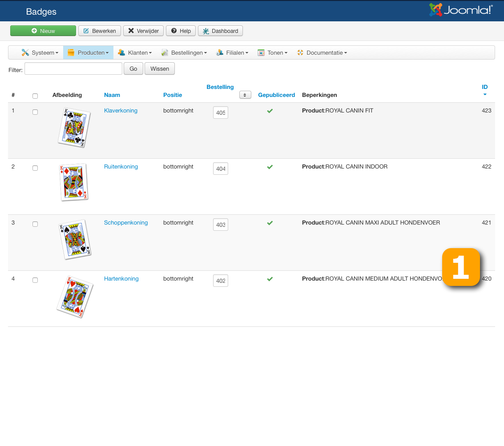Viewport: 504px width, 446px height.
Task: Expand the Klanten menu
Action: [134, 53]
